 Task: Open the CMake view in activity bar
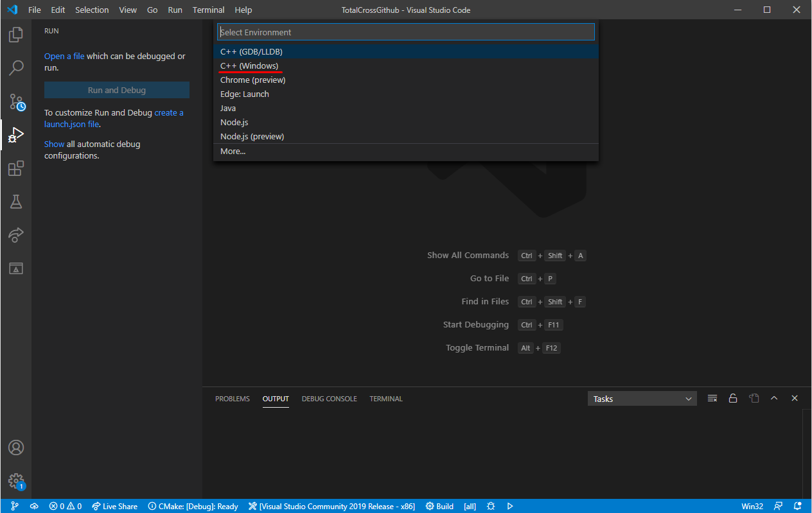click(x=16, y=268)
